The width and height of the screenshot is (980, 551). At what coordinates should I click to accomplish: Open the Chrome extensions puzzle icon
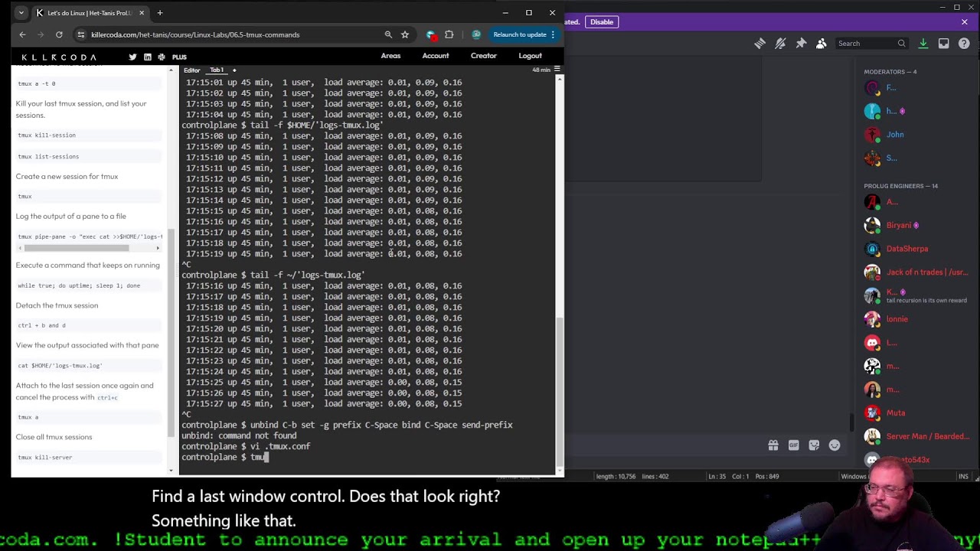click(449, 34)
